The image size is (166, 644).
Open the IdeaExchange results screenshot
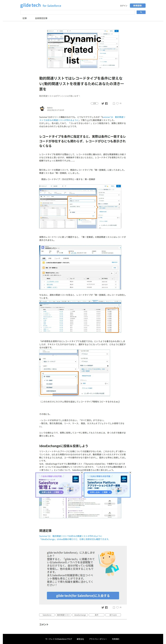point(80,507)
